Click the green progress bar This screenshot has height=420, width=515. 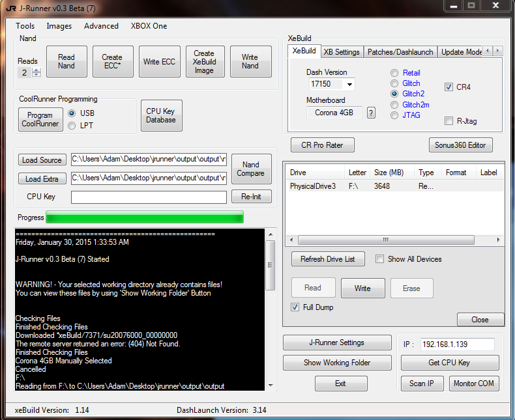coord(145,217)
